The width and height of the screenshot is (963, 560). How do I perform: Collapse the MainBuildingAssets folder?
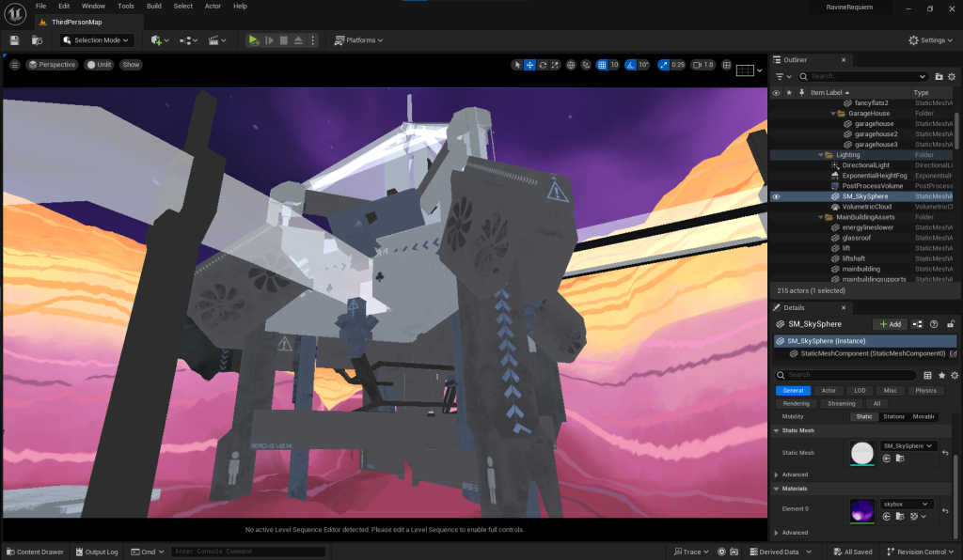[821, 217]
